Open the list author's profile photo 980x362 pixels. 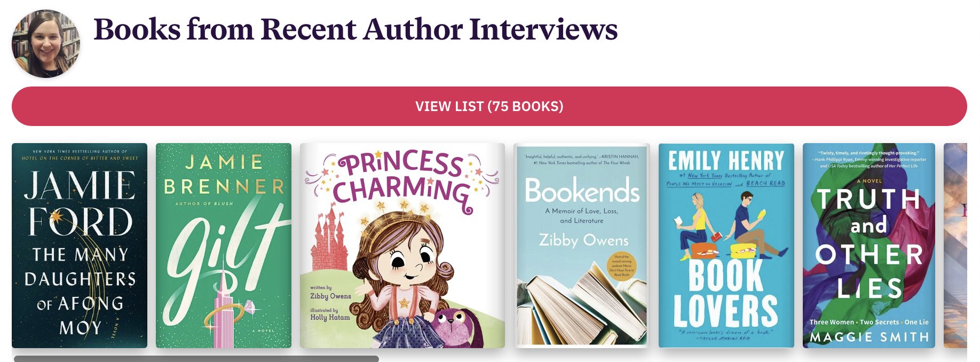(x=46, y=44)
